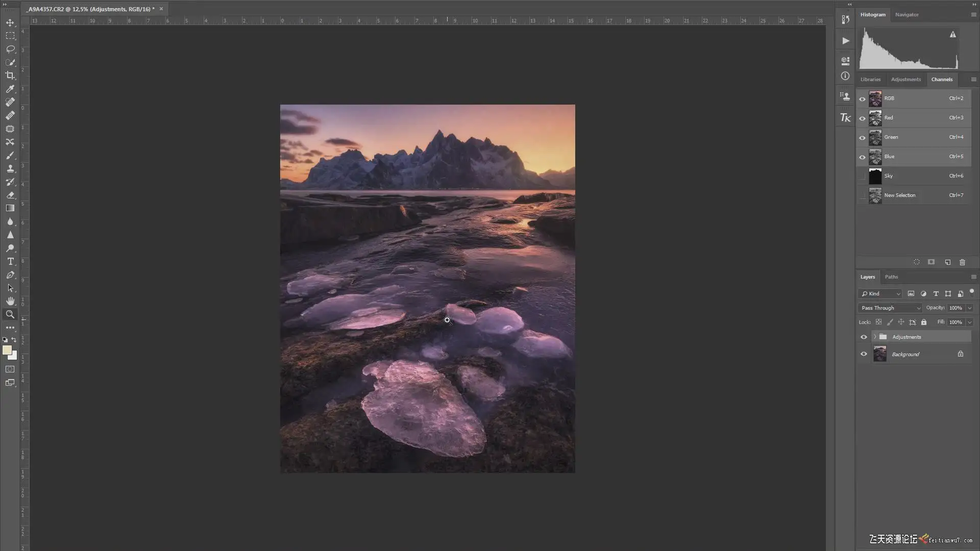
Task: Toggle Adjustments group visibility eye
Action: pos(864,337)
